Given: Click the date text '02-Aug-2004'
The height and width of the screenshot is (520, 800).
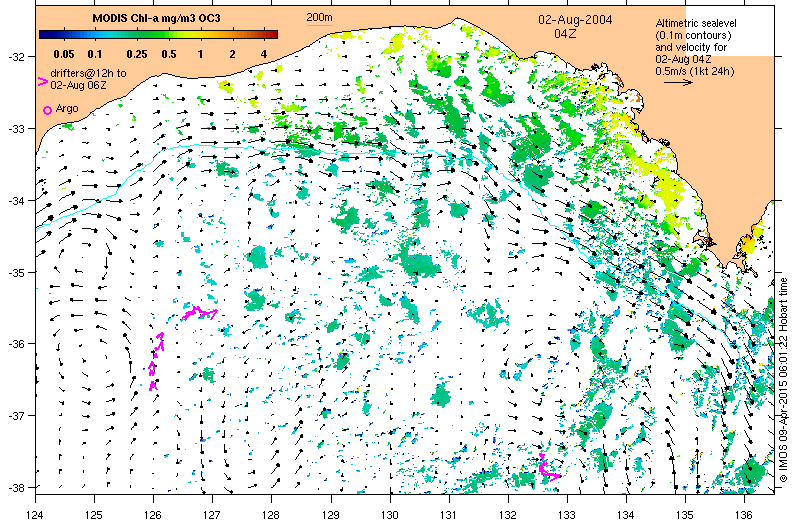Looking at the screenshot, I should click(575, 20).
